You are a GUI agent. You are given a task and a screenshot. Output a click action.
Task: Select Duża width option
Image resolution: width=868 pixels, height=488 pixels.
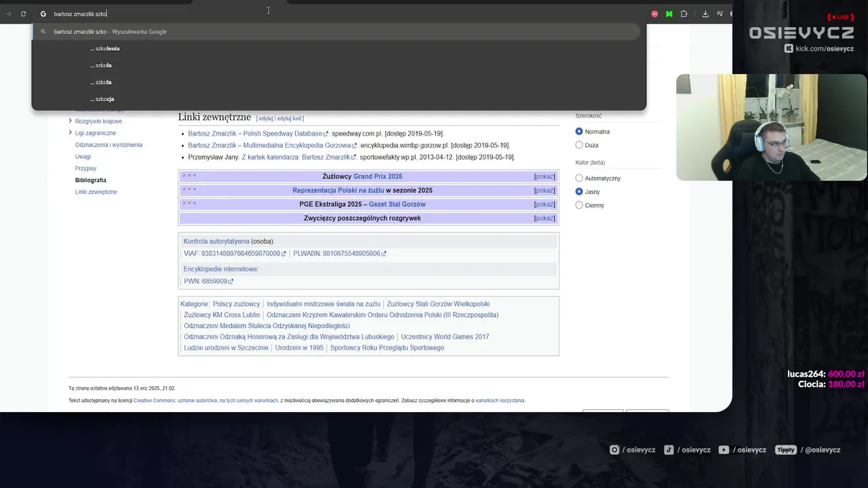point(578,145)
